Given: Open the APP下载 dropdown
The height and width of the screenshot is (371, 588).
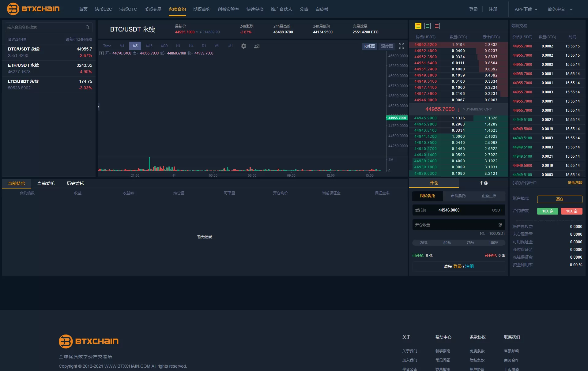Looking at the screenshot, I should point(526,9).
